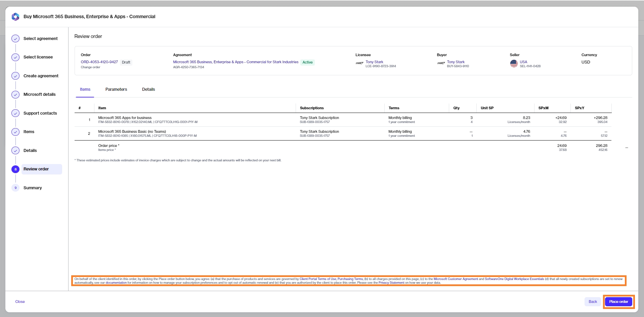This screenshot has width=644, height=317.
Task: Select the Items tab
Action: [x=85, y=89]
